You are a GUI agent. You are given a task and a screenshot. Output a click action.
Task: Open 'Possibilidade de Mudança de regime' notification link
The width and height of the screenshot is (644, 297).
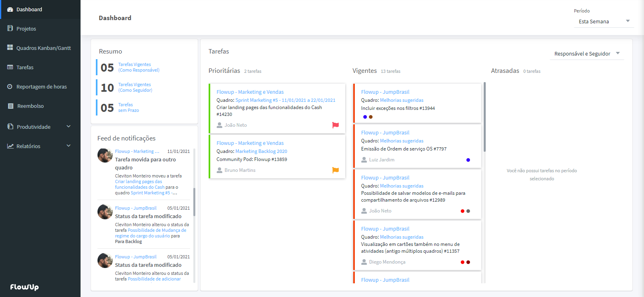pos(151,233)
